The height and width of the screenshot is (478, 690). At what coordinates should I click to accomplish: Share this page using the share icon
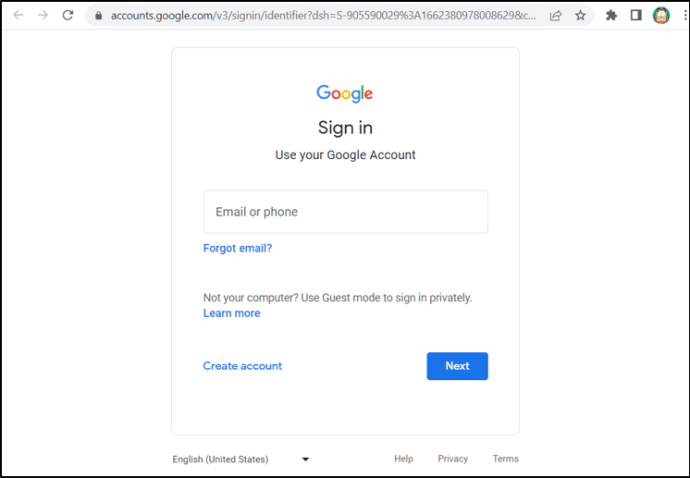(556, 16)
